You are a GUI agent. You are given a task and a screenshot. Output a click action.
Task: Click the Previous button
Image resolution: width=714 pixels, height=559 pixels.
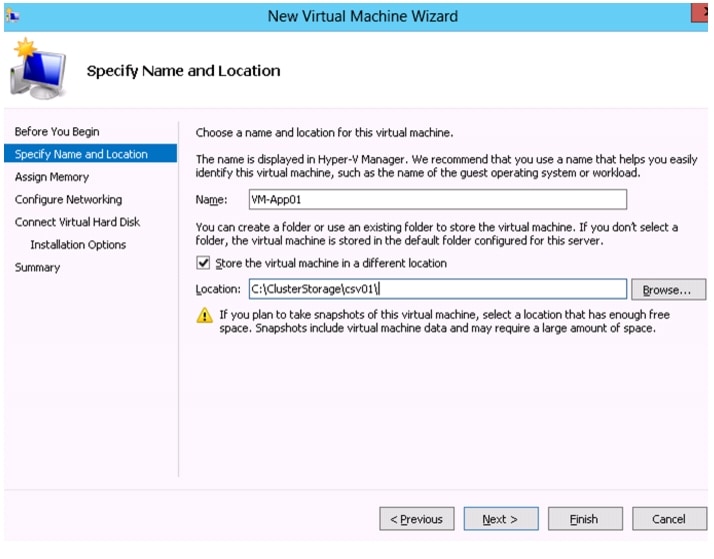pos(417,519)
